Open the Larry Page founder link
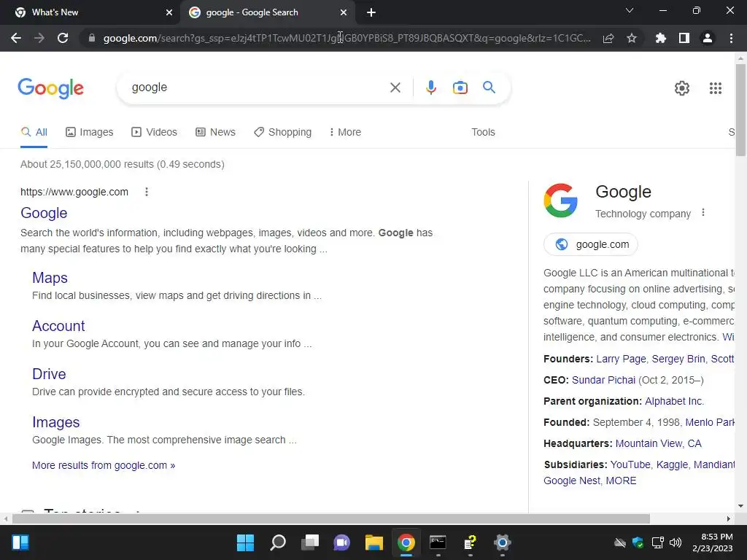Viewport: 747px width, 560px height. click(x=621, y=359)
